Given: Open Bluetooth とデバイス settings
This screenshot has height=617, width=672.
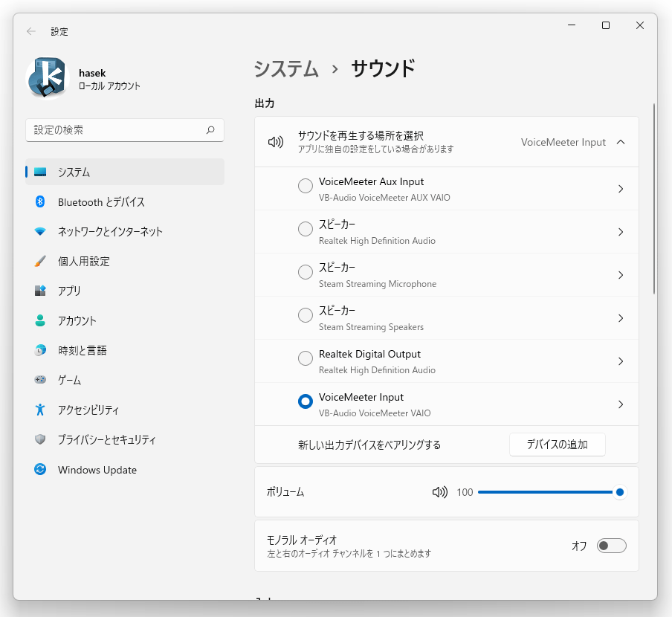Looking at the screenshot, I should pos(125,201).
